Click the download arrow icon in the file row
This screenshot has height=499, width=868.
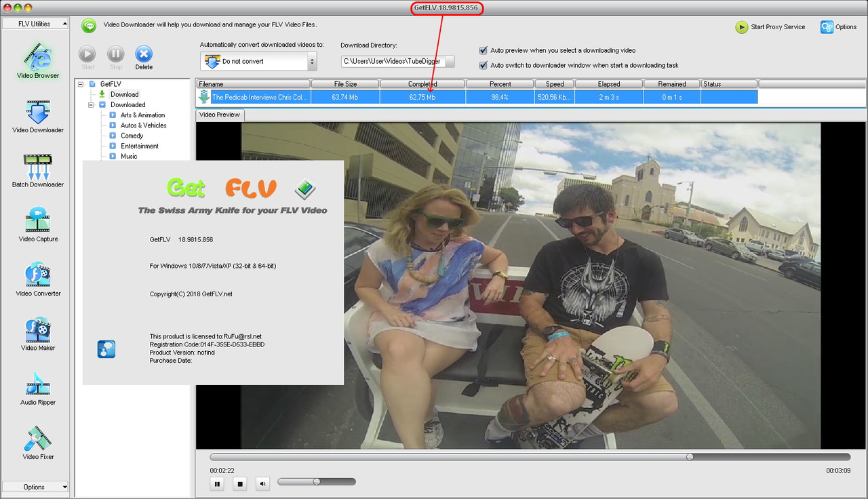click(203, 97)
